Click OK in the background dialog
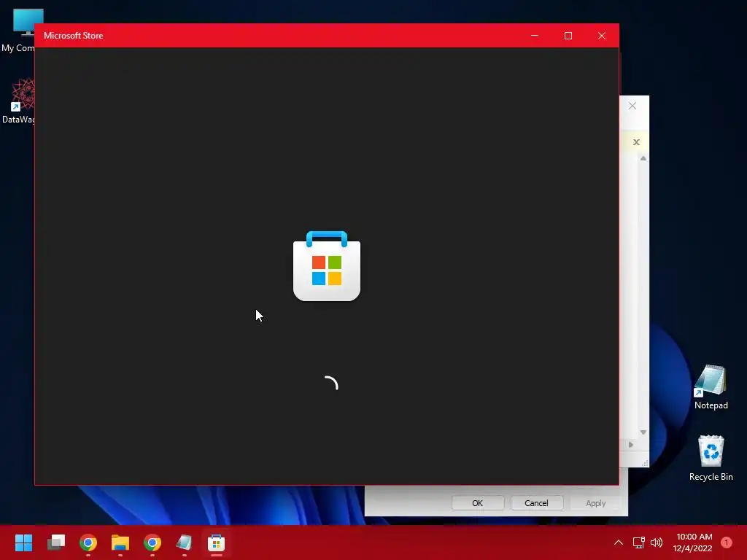Image resolution: width=747 pixels, height=560 pixels. click(x=477, y=503)
